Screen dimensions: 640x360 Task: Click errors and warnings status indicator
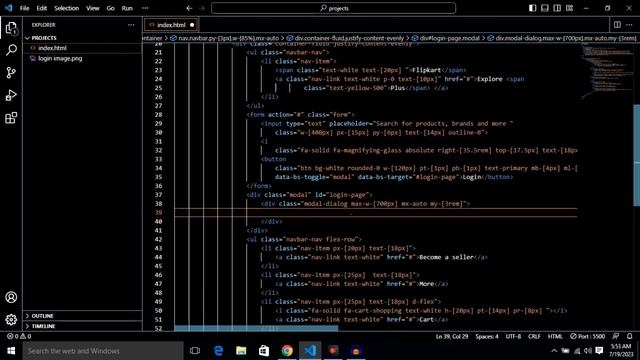tap(19, 336)
